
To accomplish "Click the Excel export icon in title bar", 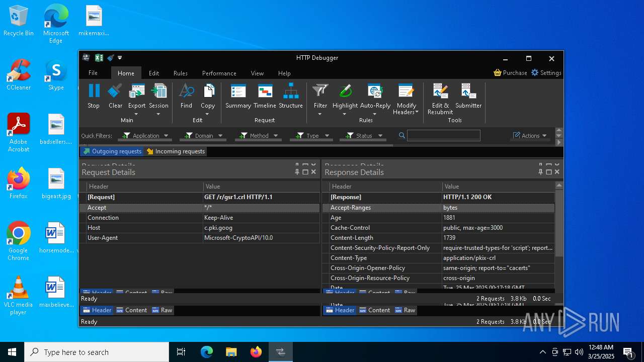I will coord(99,58).
